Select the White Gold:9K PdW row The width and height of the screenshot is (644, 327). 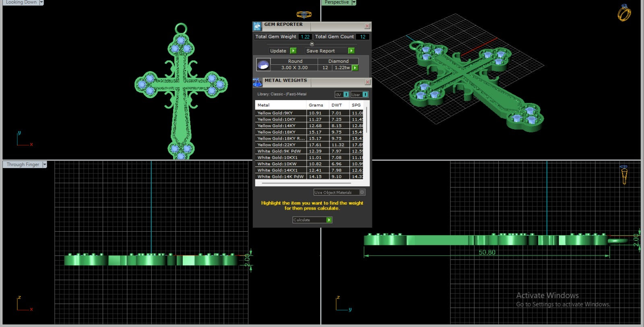click(309, 151)
